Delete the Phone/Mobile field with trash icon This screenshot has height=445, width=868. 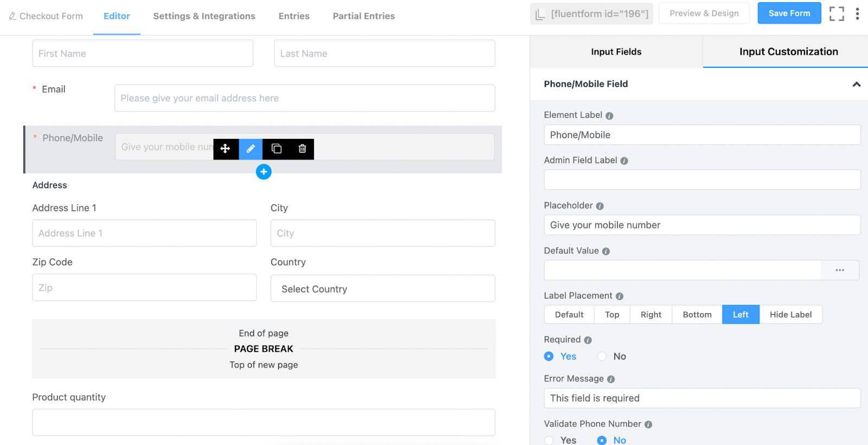click(302, 149)
